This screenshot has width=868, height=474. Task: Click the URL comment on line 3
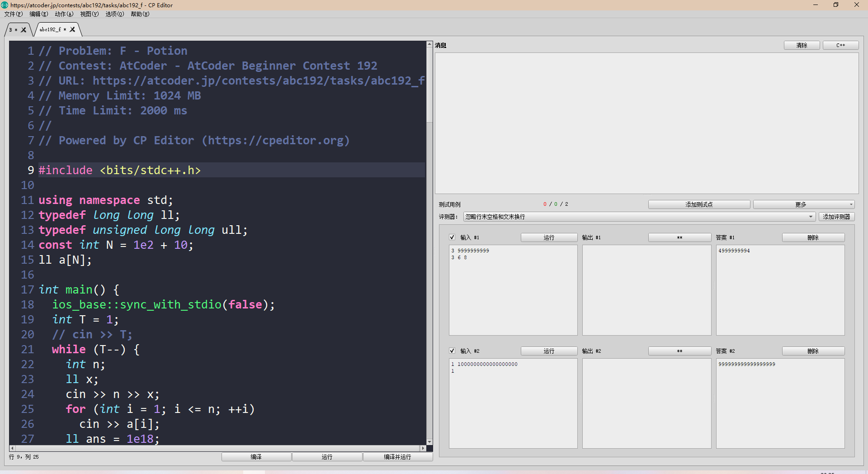(x=231, y=81)
